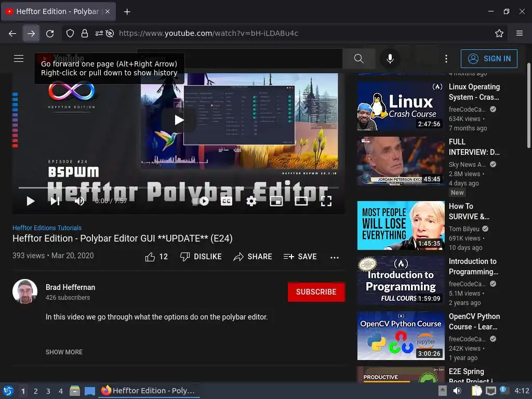Open the file manager taskbar icon
The height and width of the screenshot is (399, 532).
tap(75, 391)
